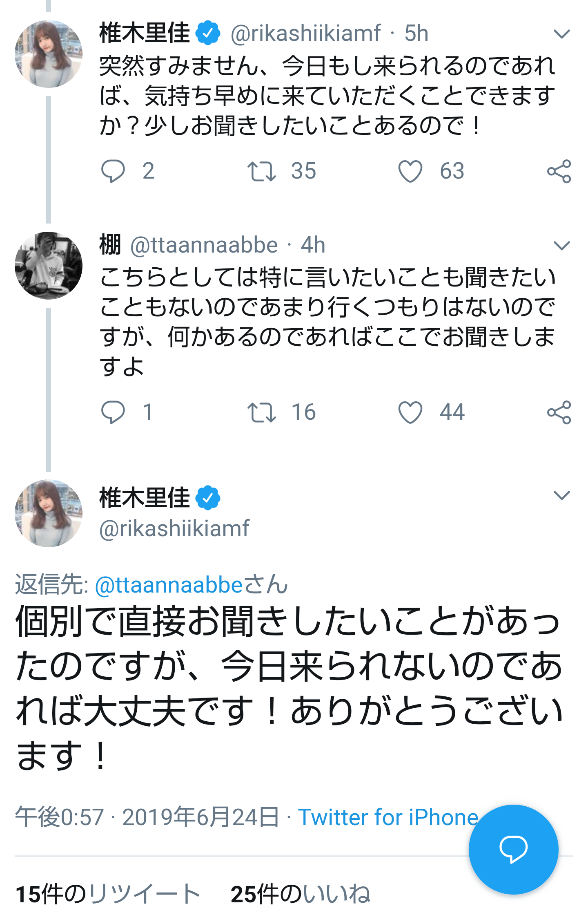
Task: Reply to the tweet by 棚
Action: tap(113, 412)
